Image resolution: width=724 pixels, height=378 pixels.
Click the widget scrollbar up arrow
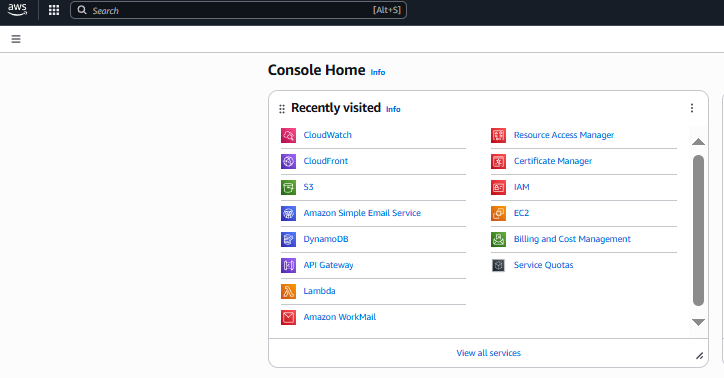coord(698,142)
